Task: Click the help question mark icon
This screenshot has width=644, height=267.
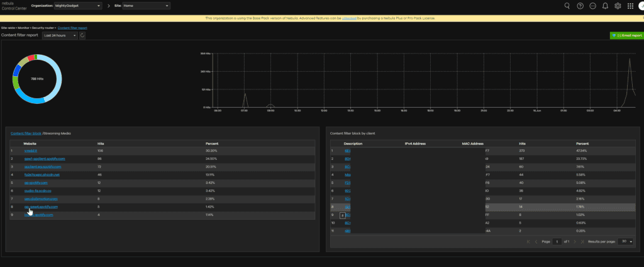Action: click(x=580, y=6)
